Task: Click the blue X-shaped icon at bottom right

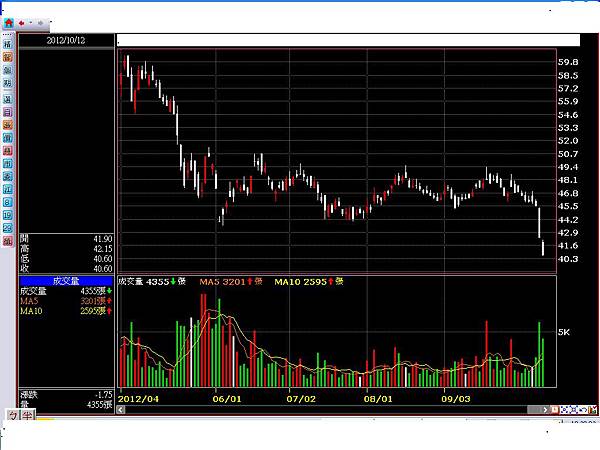Action: click(x=573, y=410)
